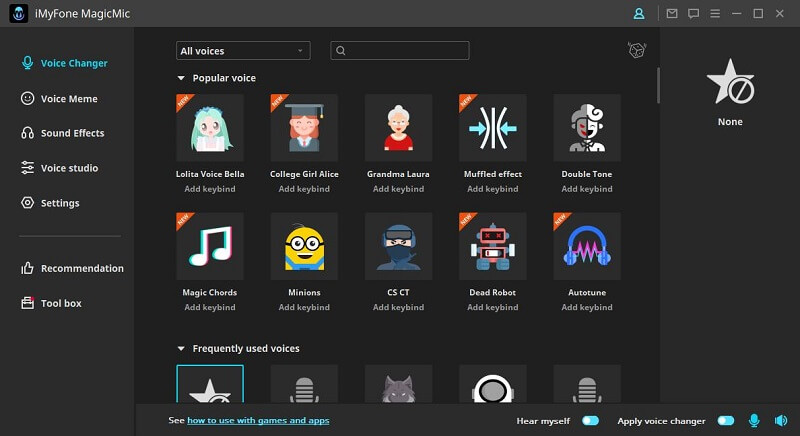The image size is (800, 436).
Task: Select the Grandma Laura voice
Action: pos(398,127)
